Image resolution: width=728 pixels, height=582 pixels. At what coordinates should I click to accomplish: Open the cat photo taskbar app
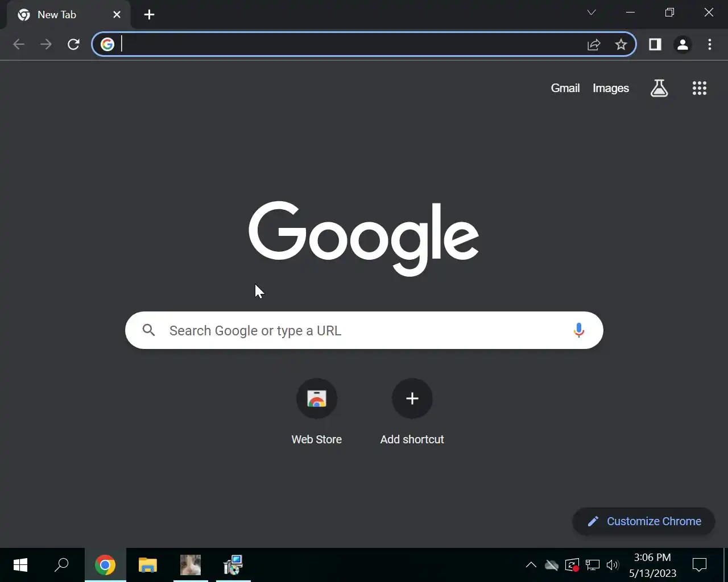tap(191, 565)
